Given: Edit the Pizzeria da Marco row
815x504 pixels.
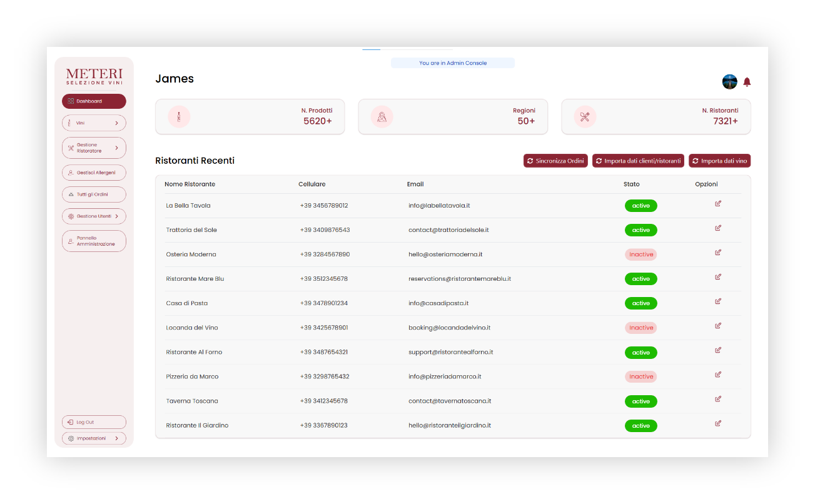Looking at the screenshot, I should click(x=717, y=375).
